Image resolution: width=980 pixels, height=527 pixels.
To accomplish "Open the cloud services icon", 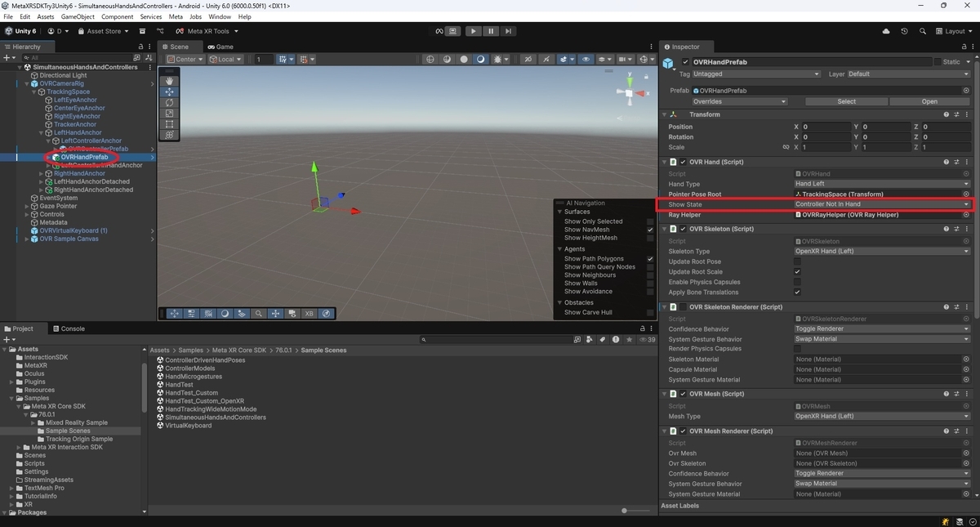I will tap(886, 31).
